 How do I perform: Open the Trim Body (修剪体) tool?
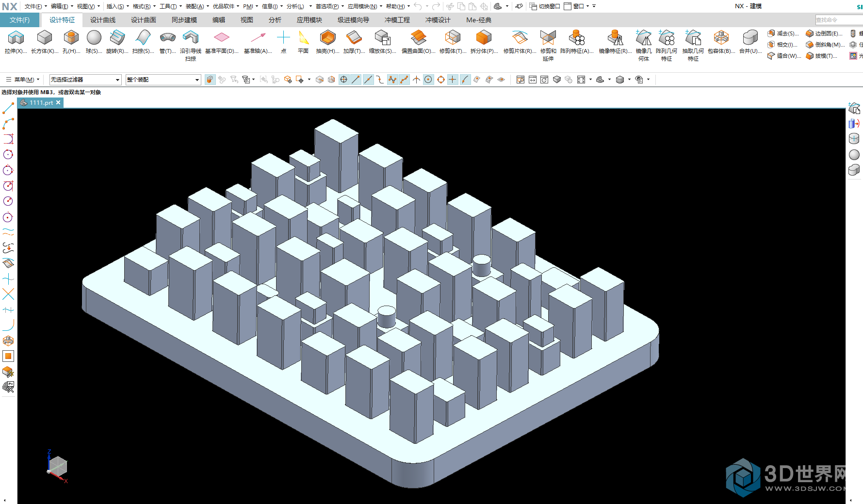(453, 42)
